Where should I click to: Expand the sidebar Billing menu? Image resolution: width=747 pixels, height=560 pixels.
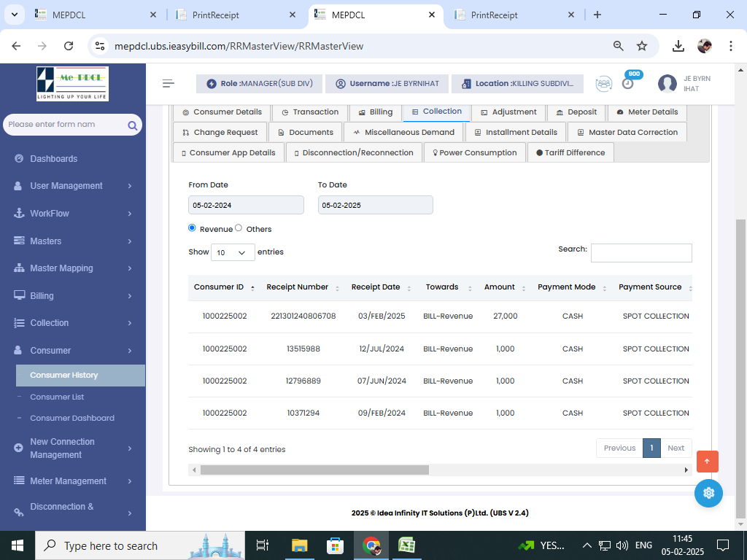[x=72, y=296]
